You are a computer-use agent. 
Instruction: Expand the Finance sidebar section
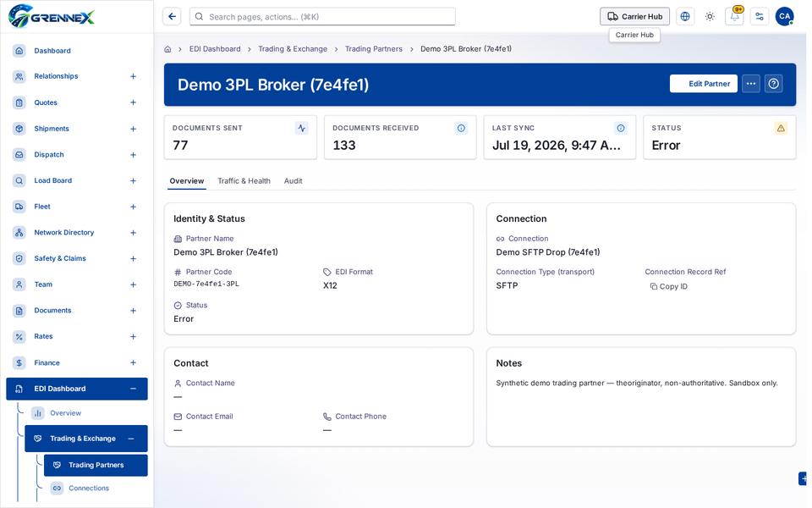point(133,363)
